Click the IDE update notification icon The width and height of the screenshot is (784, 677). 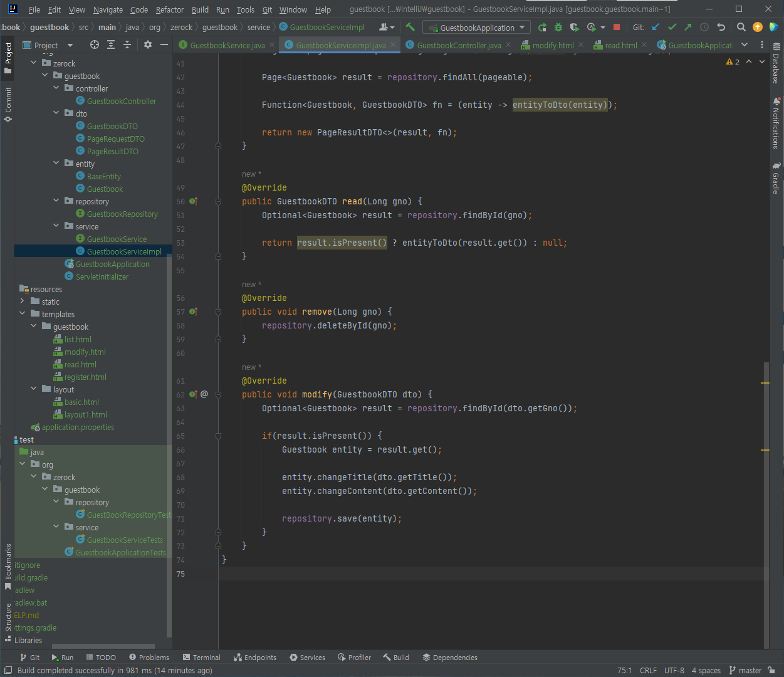point(757,27)
